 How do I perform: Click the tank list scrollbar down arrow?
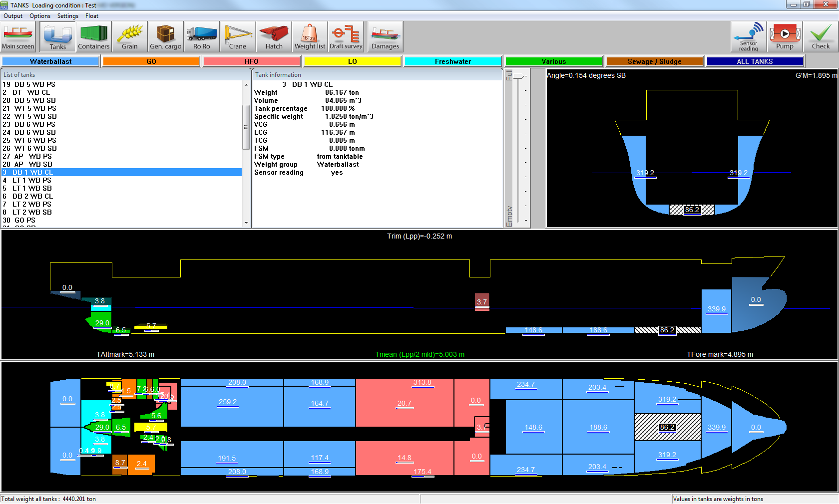246,223
